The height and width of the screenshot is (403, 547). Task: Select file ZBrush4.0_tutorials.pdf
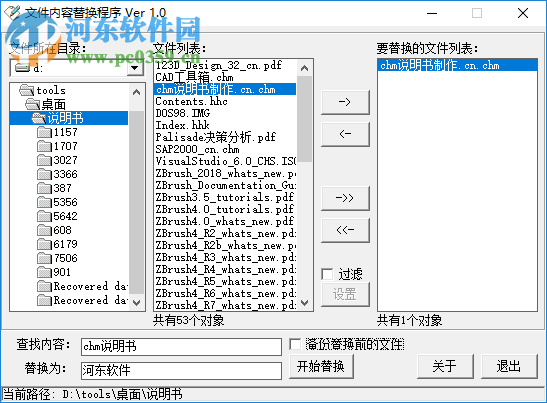tap(225, 209)
